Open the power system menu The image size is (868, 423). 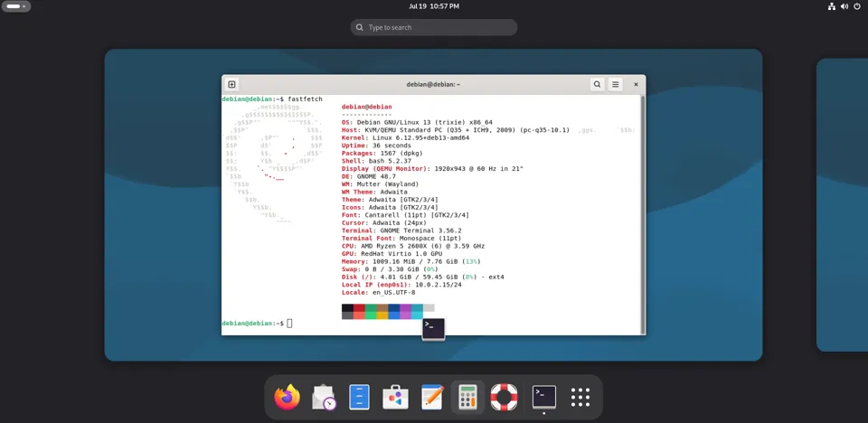point(857,6)
